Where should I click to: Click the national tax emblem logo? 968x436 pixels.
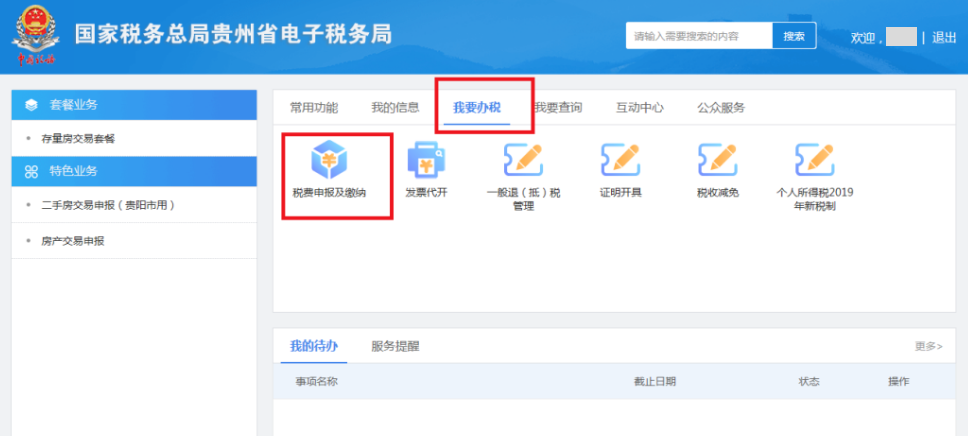[x=36, y=36]
